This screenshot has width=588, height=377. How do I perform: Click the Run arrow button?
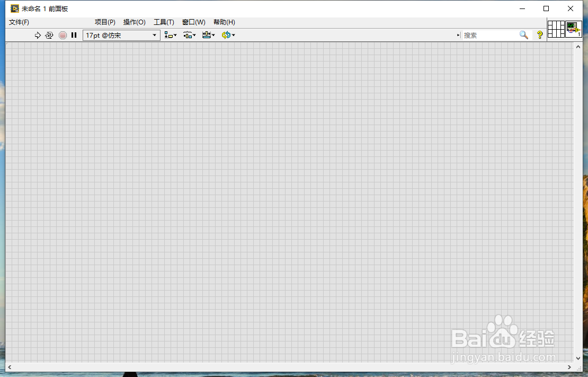tap(38, 36)
